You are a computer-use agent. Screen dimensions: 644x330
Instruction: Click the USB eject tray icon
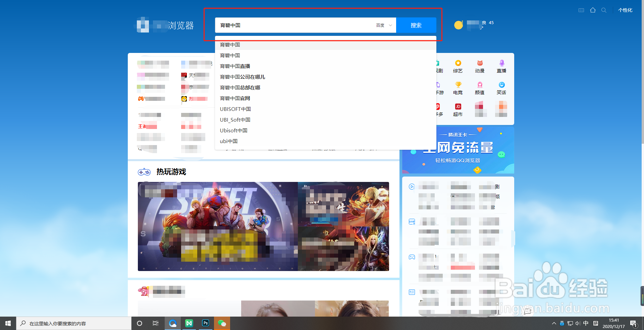(562, 323)
